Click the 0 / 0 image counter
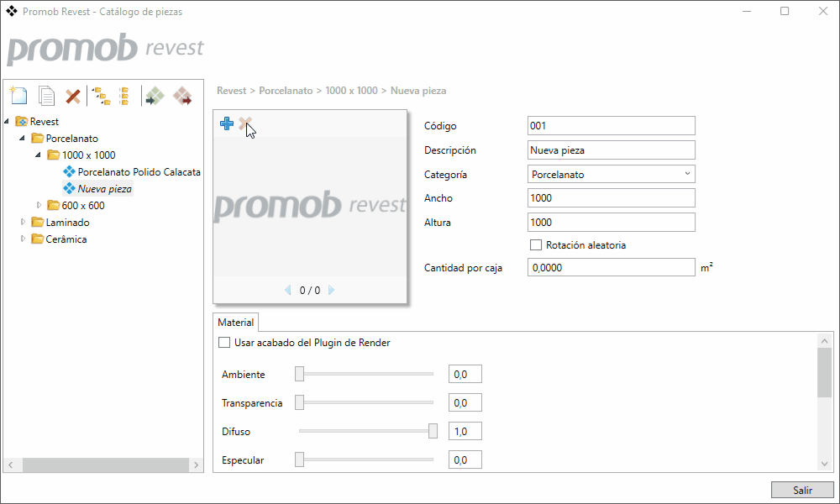Viewport: 840px width, 504px height. (x=310, y=291)
